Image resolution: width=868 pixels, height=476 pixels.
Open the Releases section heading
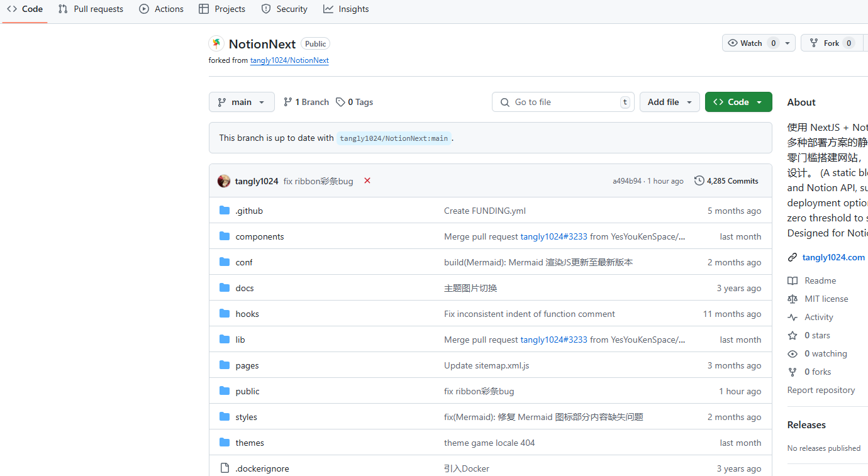pos(806,424)
